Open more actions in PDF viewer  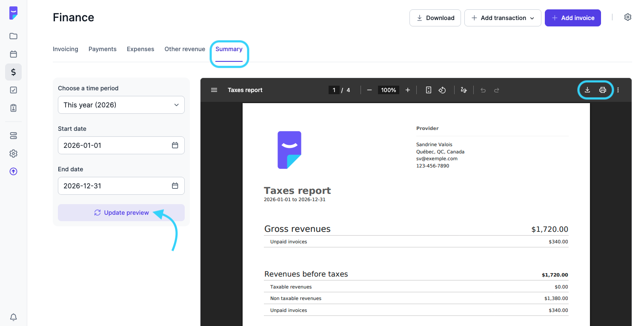click(618, 90)
